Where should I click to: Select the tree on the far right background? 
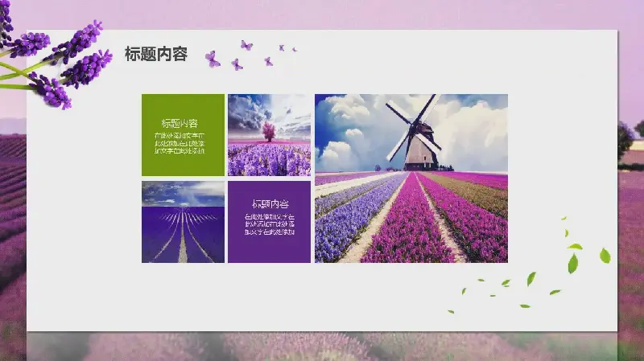(x=625, y=138)
